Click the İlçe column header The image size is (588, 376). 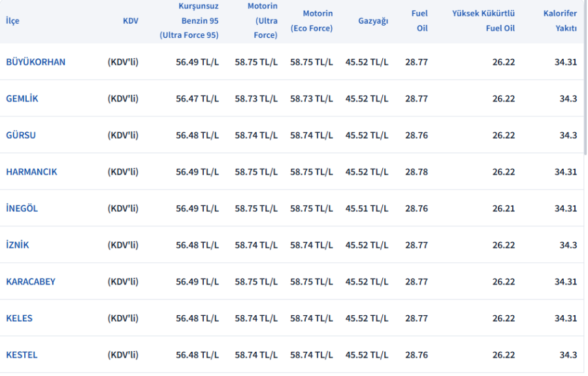pos(12,21)
